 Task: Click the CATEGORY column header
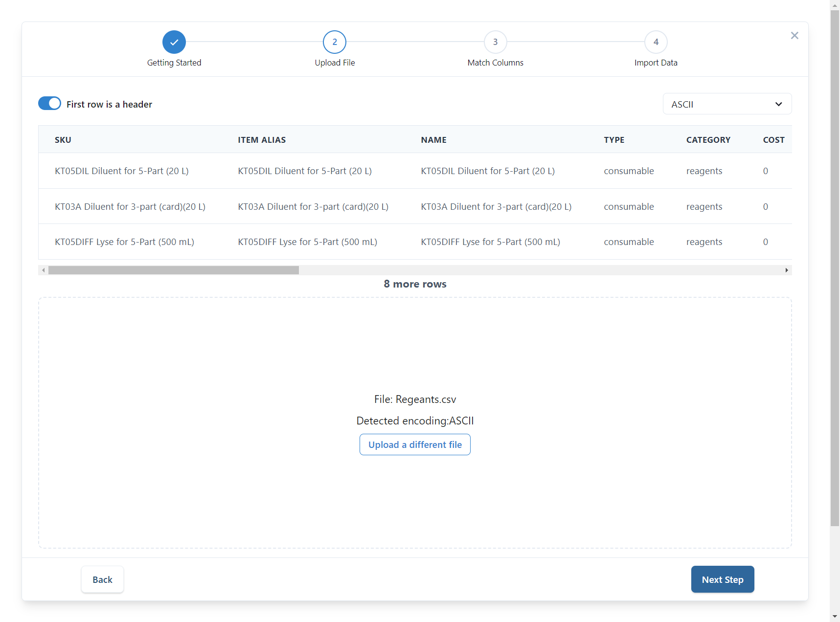pyautogui.click(x=708, y=140)
